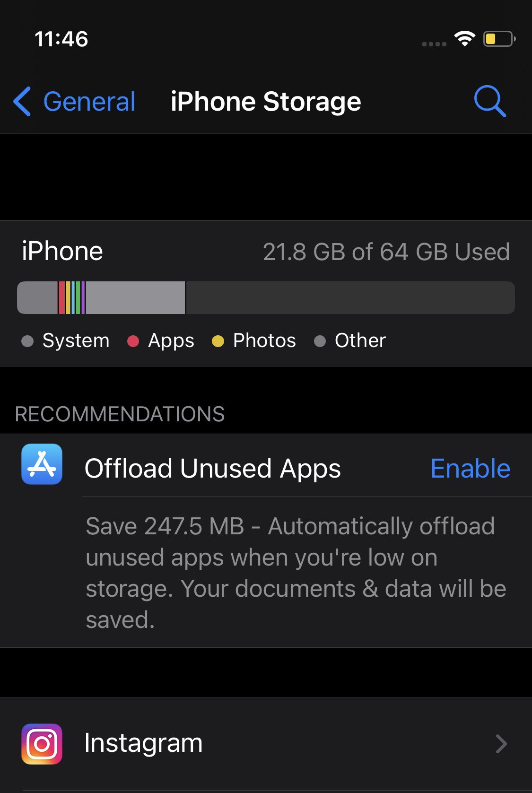532x793 pixels.
Task: Tap the gray Other legend dot
Action: [320, 341]
